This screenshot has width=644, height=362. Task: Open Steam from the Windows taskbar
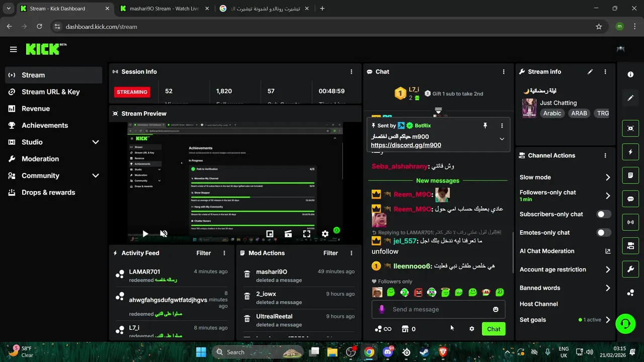pos(424,352)
